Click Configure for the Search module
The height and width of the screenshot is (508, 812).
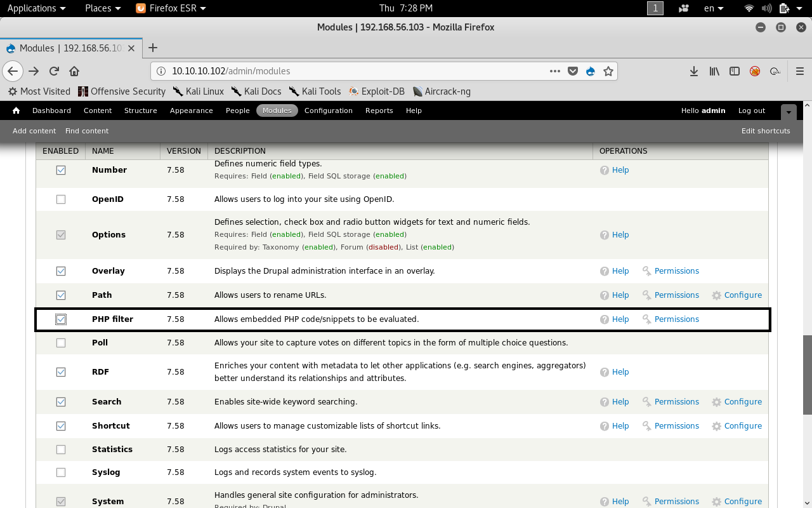coord(742,402)
